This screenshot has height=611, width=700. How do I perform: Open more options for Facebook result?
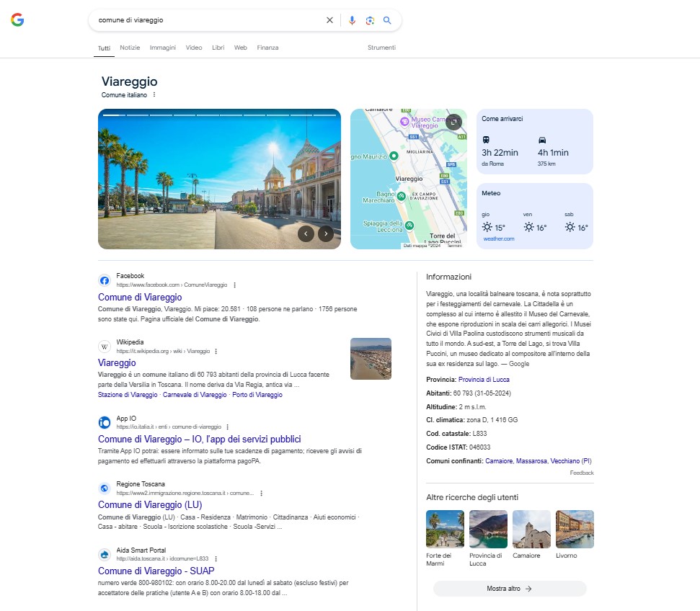point(234,285)
